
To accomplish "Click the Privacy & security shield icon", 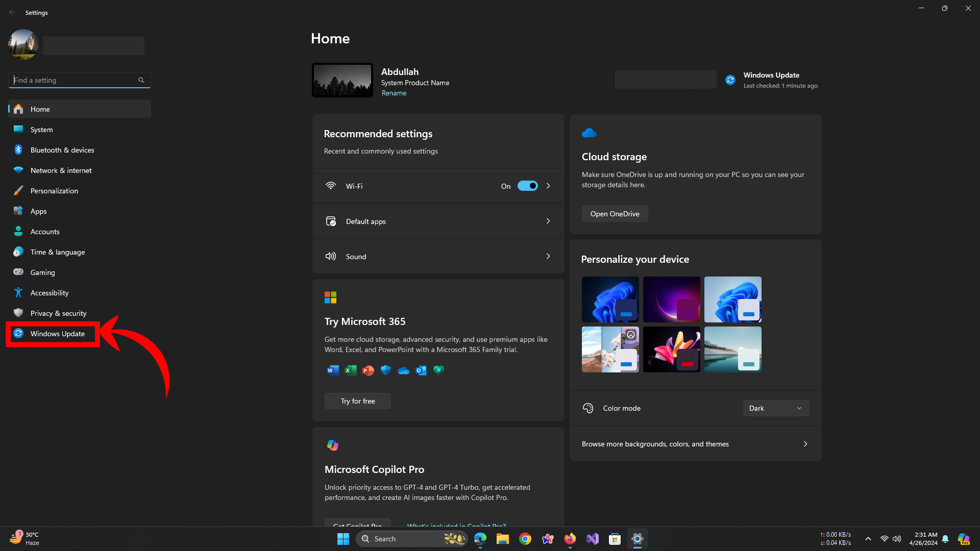I will 18,313.
